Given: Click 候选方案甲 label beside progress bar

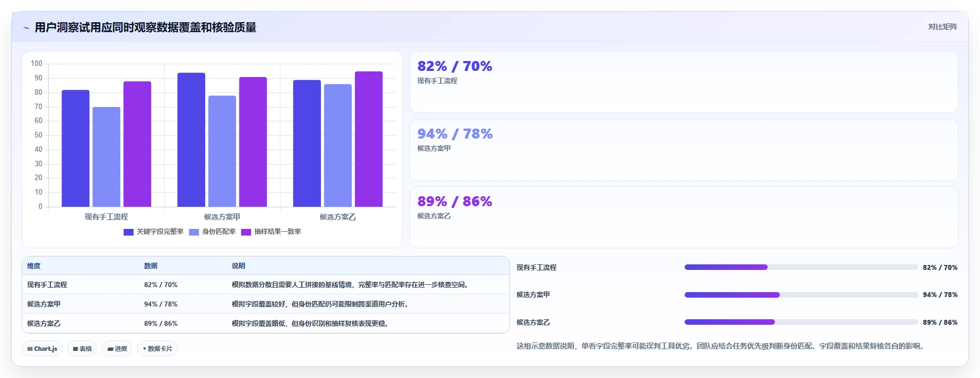Looking at the screenshot, I should pyautogui.click(x=533, y=295).
